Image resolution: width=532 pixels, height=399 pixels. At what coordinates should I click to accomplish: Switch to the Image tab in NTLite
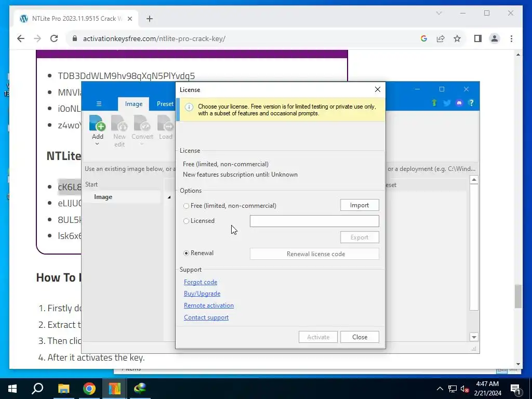[x=134, y=104]
